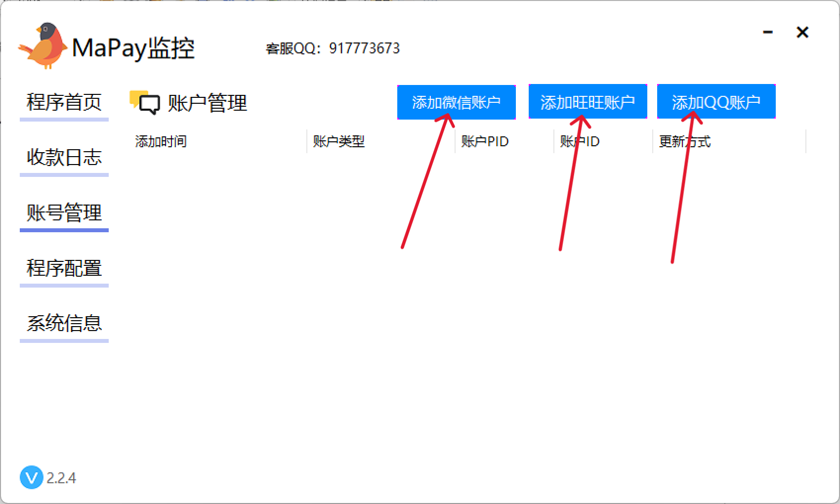Image resolution: width=840 pixels, height=504 pixels.
Task: Click the 添加微信账户 button
Action: coord(457,102)
